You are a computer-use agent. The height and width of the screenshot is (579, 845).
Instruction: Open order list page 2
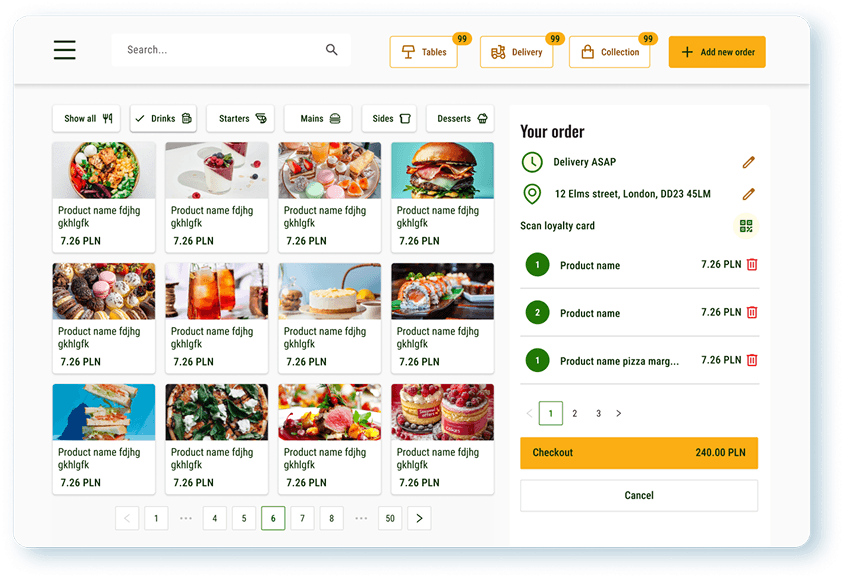point(574,413)
